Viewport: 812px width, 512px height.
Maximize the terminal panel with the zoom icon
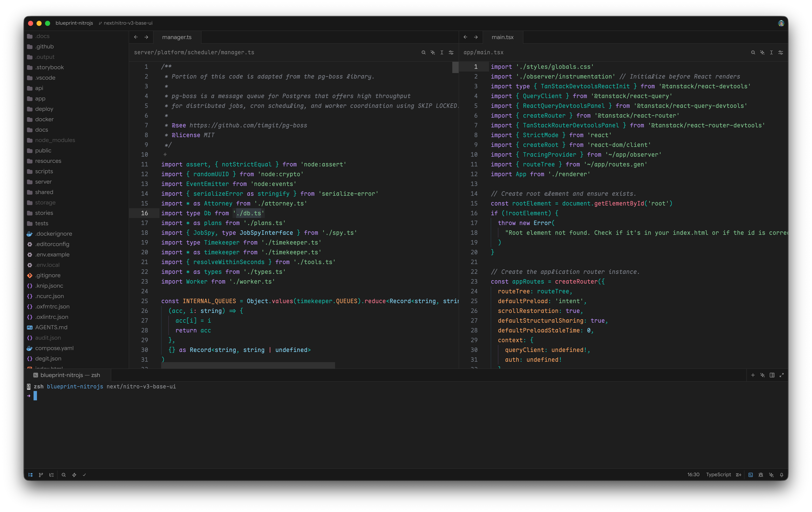tap(781, 375)
